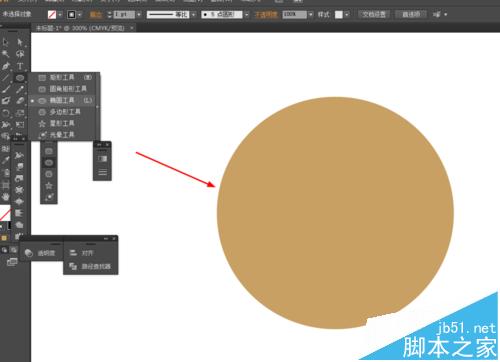Open stroke swatch dropdown arrow in control bar

pos(80,15)
